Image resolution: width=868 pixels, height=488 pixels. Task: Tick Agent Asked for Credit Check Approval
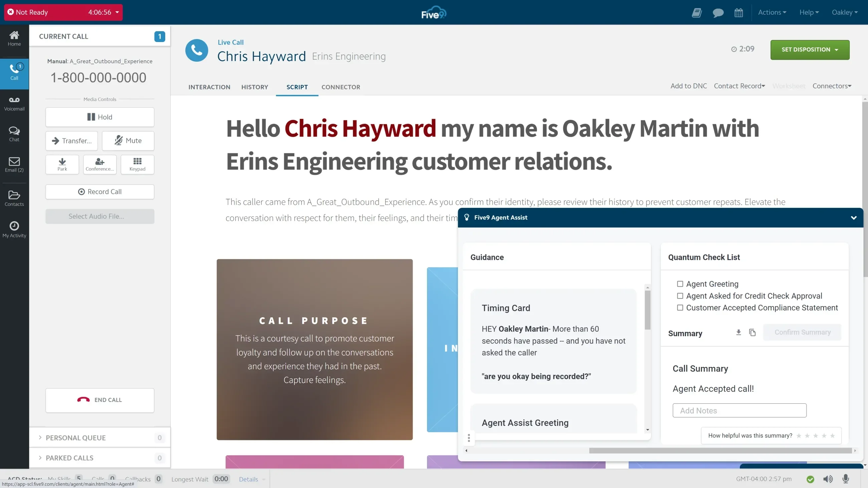click(680, 296)
